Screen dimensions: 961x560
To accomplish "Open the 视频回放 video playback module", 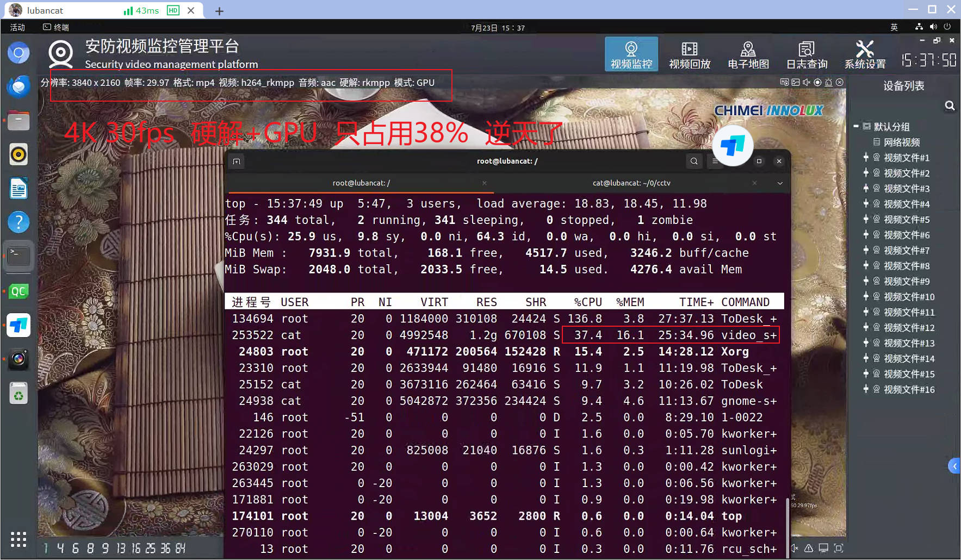I will pos(689,54).
